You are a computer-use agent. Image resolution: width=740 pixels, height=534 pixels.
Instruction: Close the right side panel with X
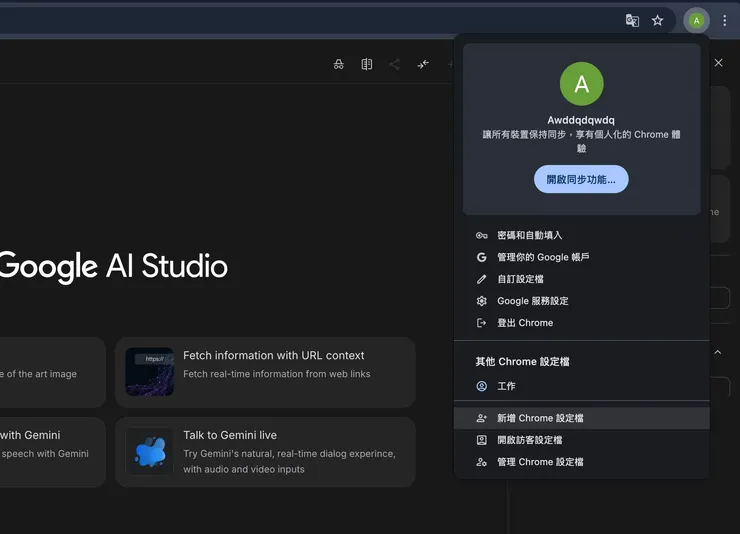718,63
